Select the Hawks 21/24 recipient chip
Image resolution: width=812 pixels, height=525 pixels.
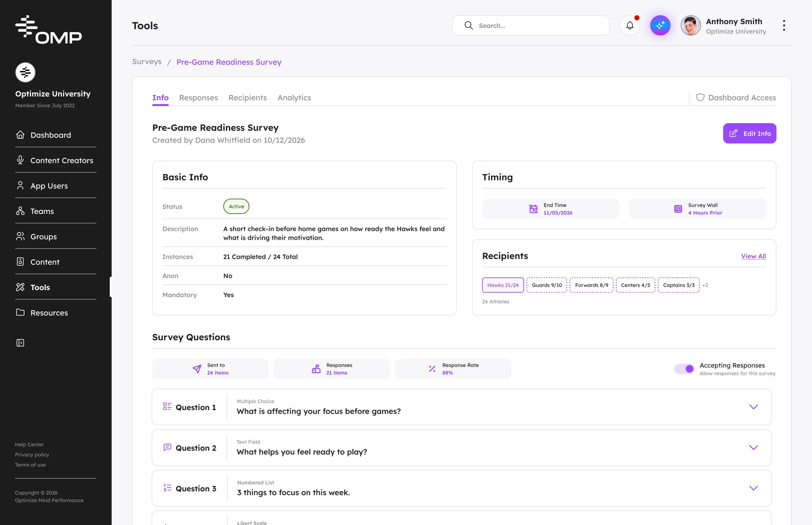click(503, 285)
